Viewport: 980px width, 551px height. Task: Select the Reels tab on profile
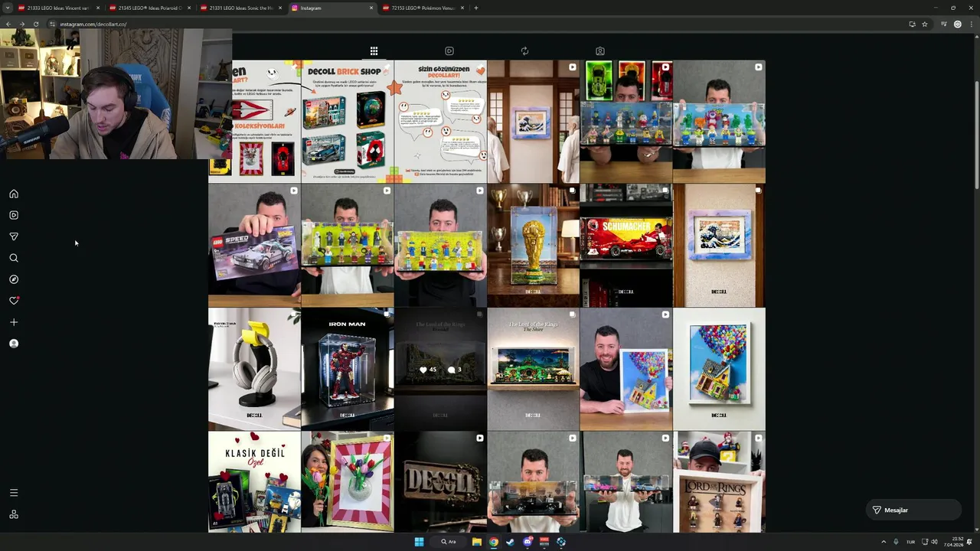tap(449, 51)
